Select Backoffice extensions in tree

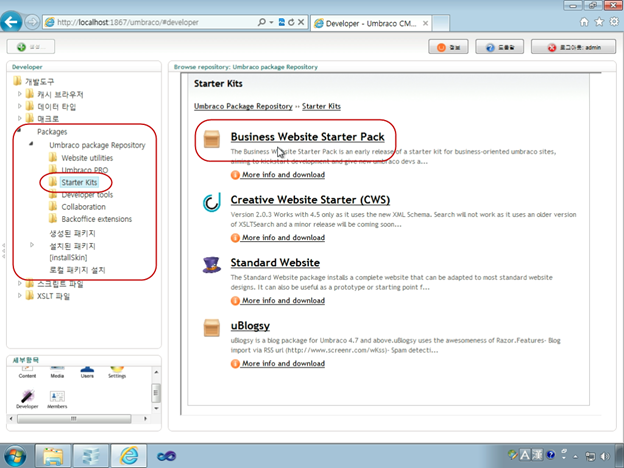(x=97, y=219)
